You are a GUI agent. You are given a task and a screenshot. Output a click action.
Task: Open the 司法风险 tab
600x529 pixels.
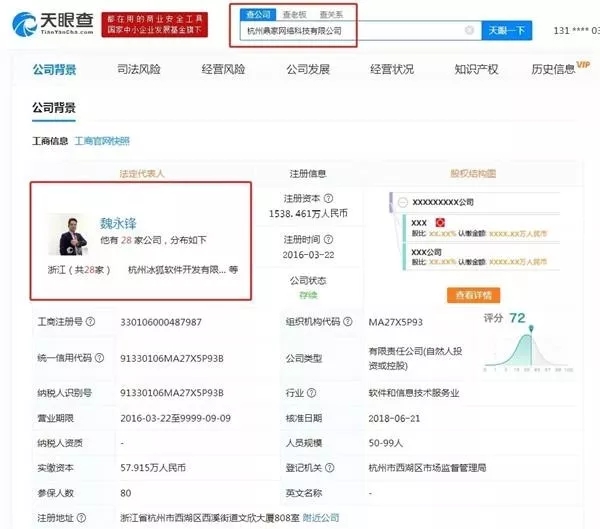139,69
